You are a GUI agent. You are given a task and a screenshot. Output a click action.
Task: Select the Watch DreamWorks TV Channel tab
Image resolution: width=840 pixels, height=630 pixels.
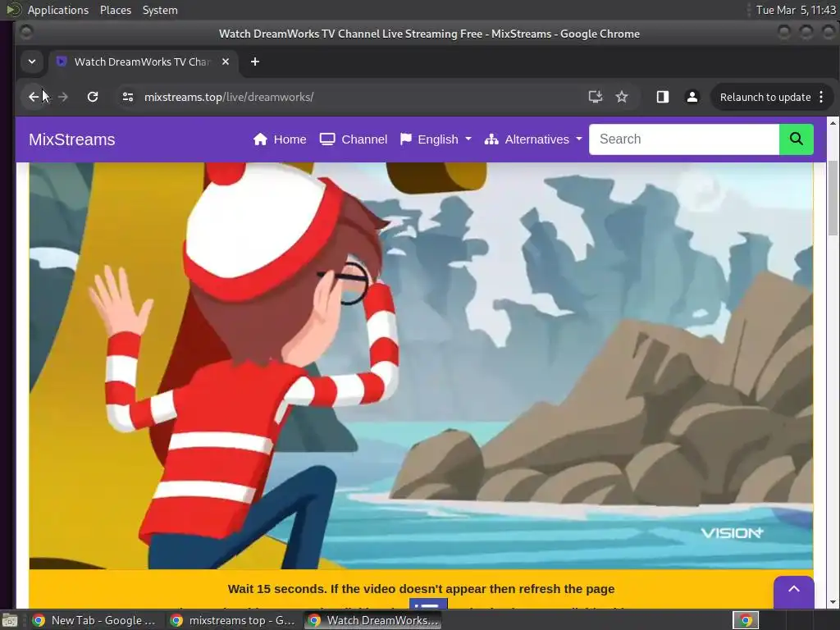coord(143,62)
